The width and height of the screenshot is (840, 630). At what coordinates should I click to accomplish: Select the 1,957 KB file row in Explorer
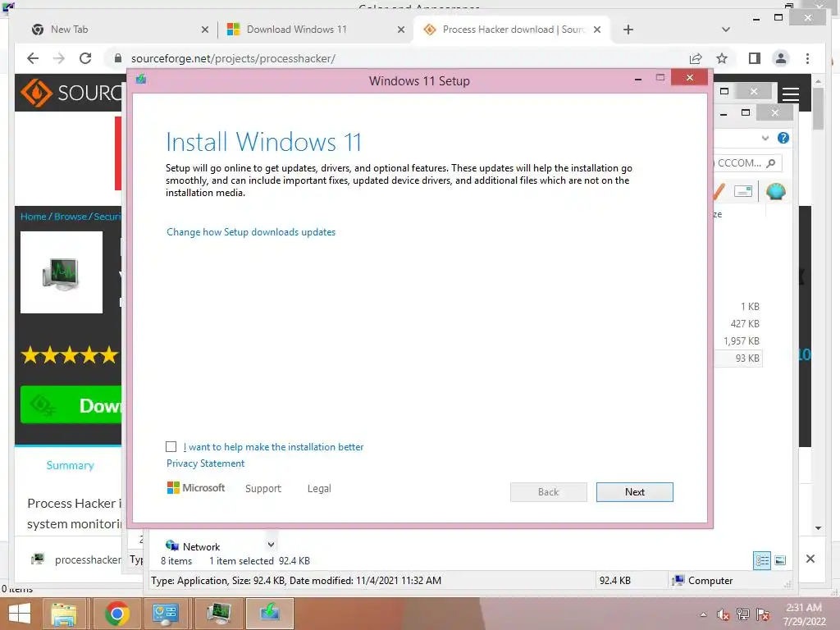738,340
